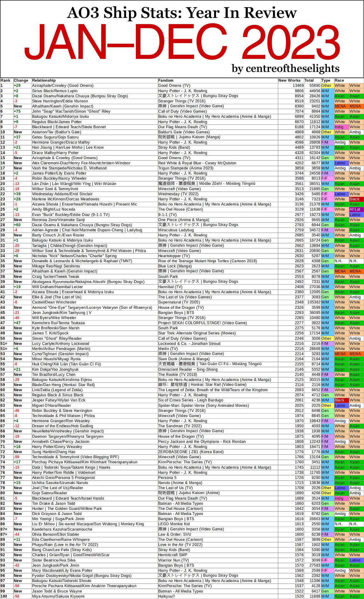Viewport: 364px width, 599px height.
Task: Click the 'Race' column header
Action: click(x=339, y=80)
